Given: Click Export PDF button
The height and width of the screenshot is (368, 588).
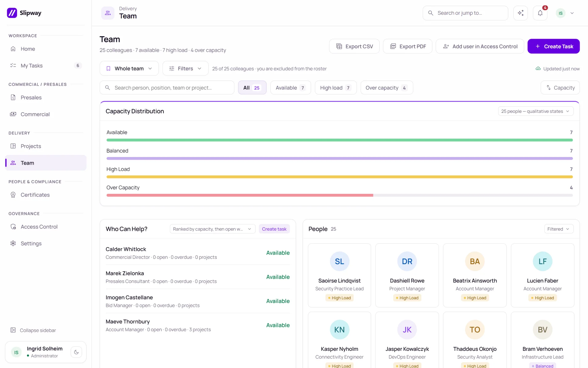Looking at the screenshot, I should tap(408, 46).
